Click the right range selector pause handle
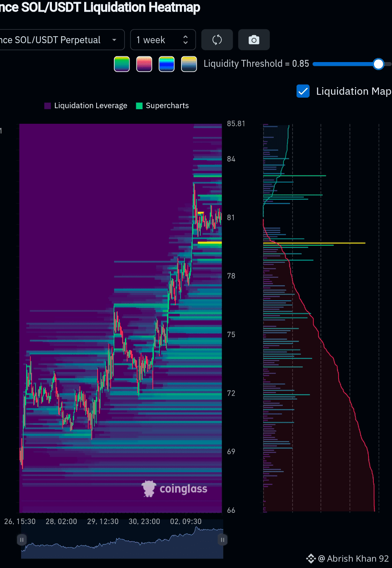This screenshot has height=568, width=392. (222, 540)
